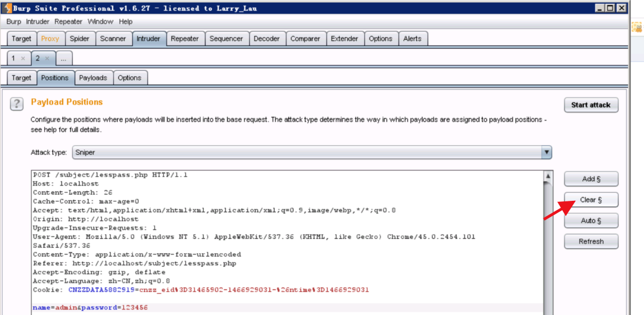Select Intruder attack tab 2
This screenshot has width=644, height=315.
coord(38,58)
